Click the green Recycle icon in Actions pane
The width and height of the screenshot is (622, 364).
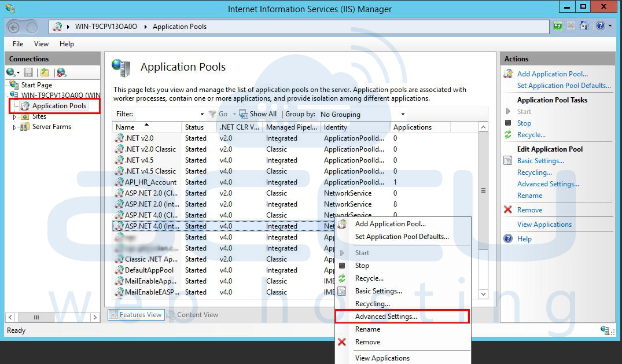508,135
